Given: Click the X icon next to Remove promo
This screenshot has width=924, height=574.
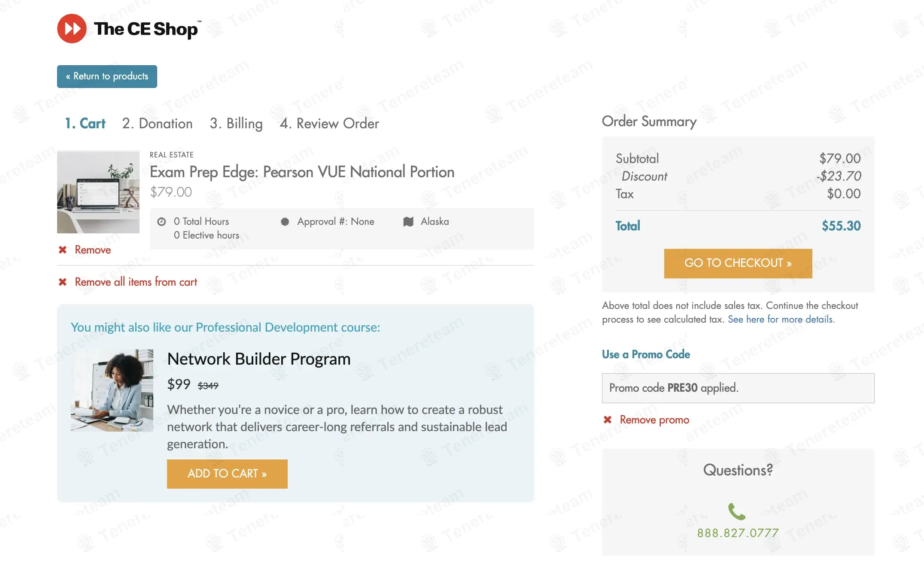Looking at the screenshot, I should click(608, 420).
